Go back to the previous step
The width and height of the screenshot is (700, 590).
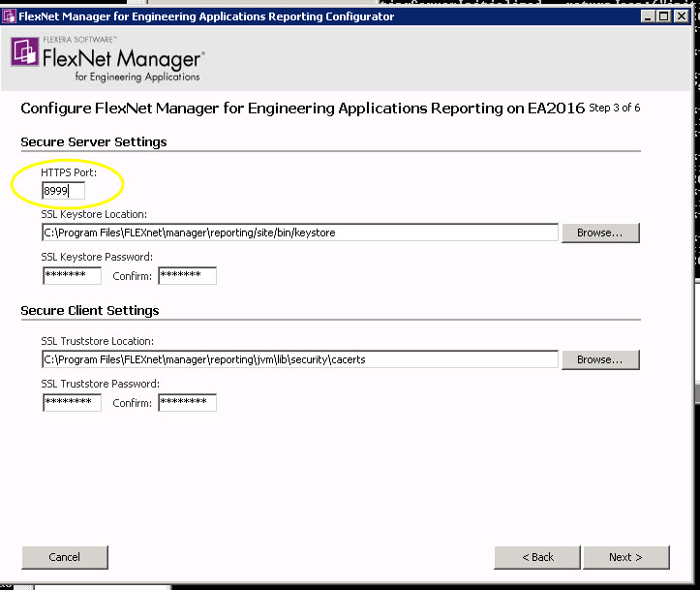[537, 557]
